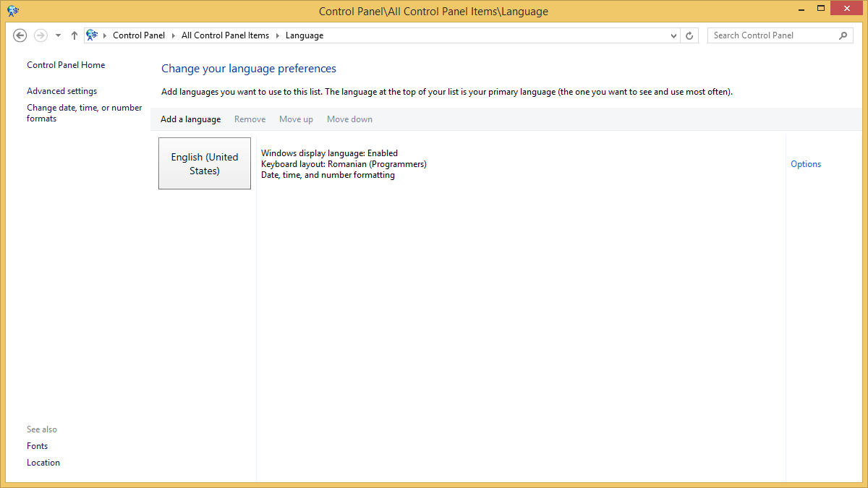
Task: Expand chevron after Control Panel breadcrumb
Action: pyautogui.click(x=174, y=35)
